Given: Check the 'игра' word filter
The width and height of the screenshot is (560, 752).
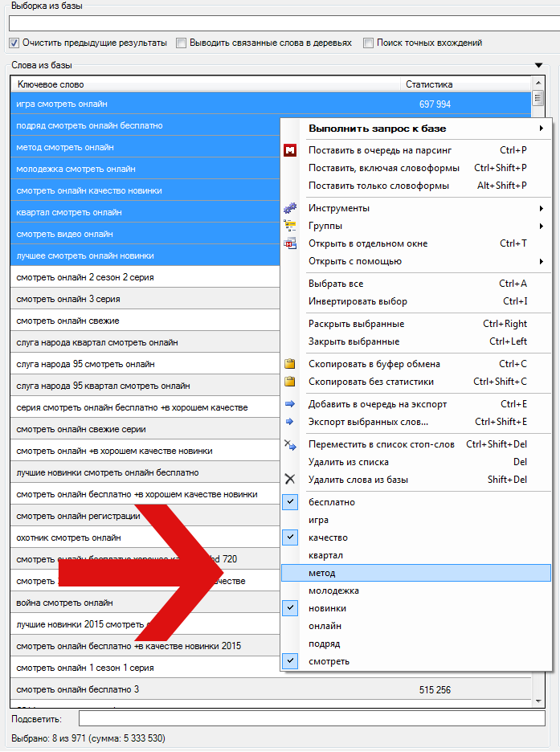Looking at the screenshot, I should tap(415, 520).
